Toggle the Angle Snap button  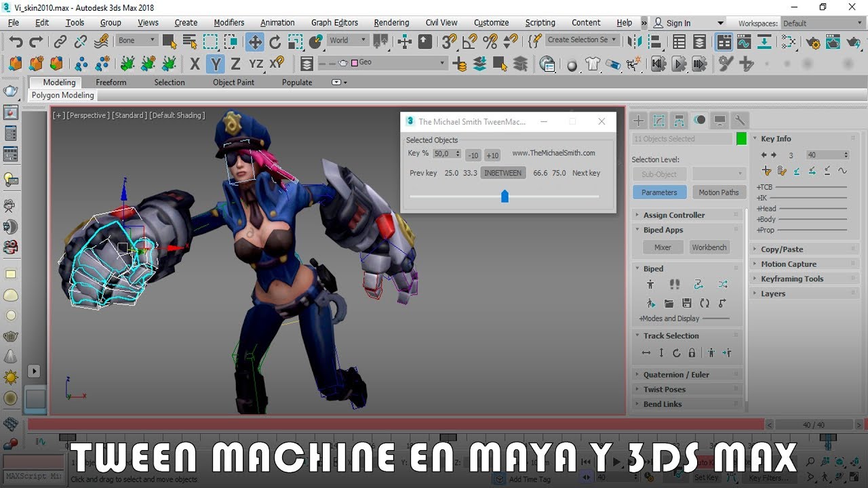click(x=469, y=41)
